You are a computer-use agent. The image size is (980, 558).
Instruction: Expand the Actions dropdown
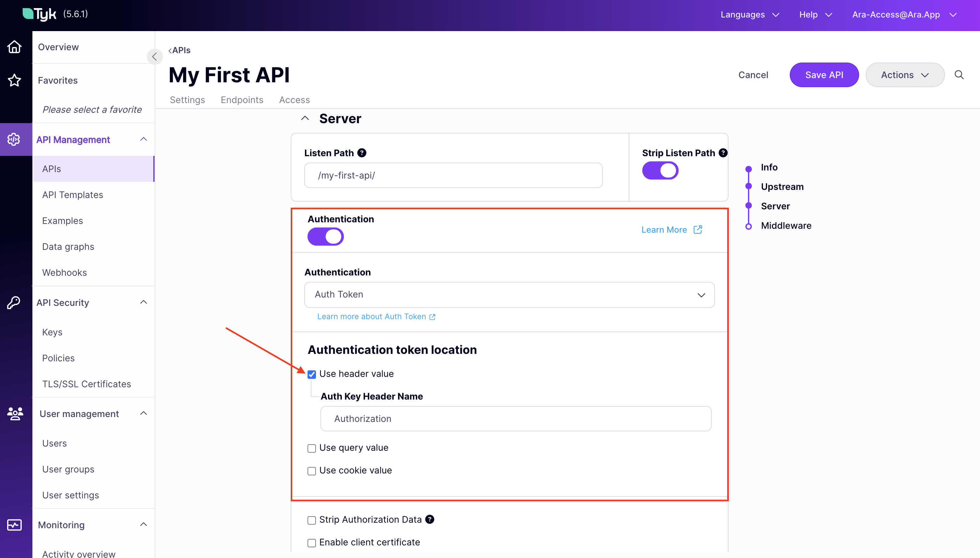pyautogui.click(x=905, y=75)
